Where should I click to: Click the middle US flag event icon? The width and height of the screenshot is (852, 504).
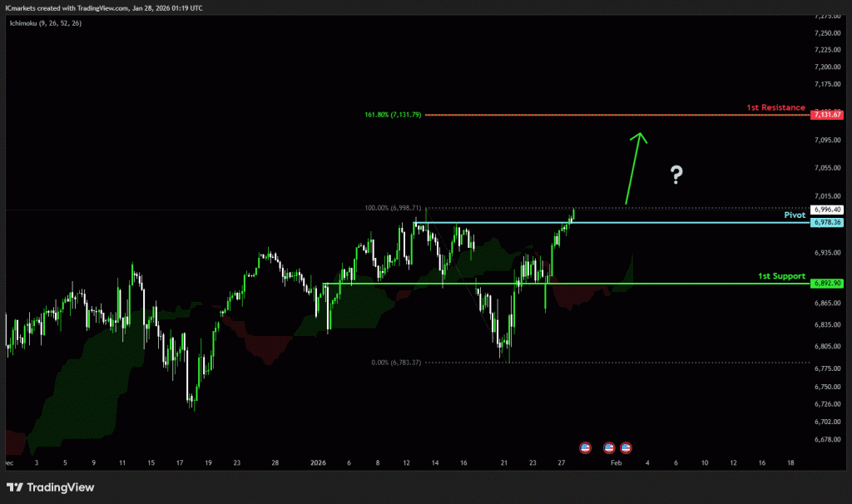click(x=609, y=447)
